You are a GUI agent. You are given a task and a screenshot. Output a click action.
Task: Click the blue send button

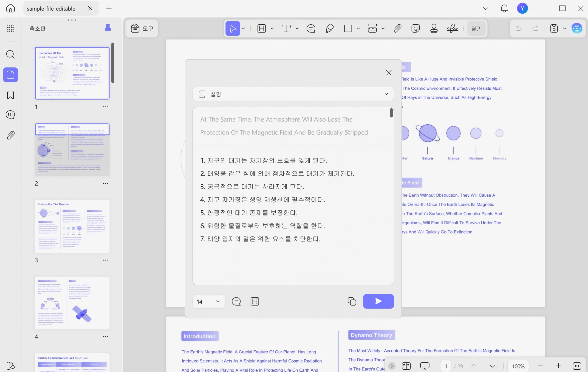(x=378, y=301)
